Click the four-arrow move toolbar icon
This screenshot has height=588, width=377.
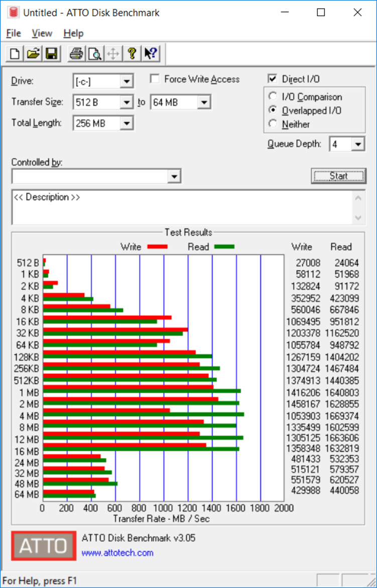[113, 54]
